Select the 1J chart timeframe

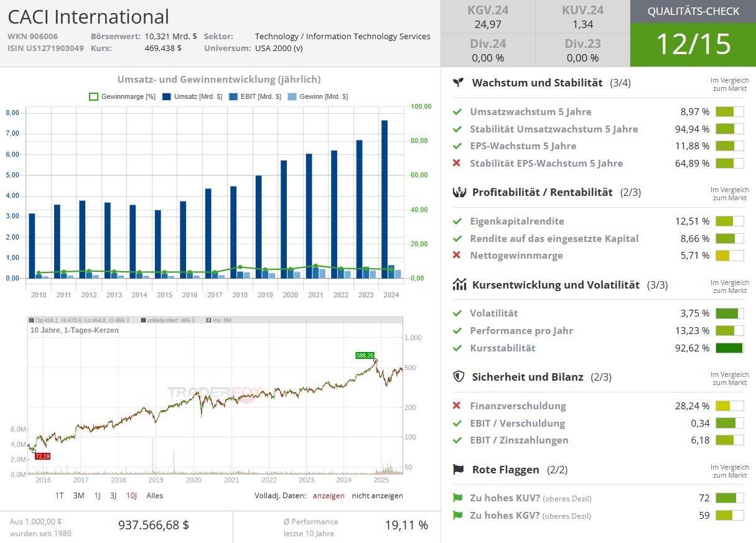coord(98,496)
